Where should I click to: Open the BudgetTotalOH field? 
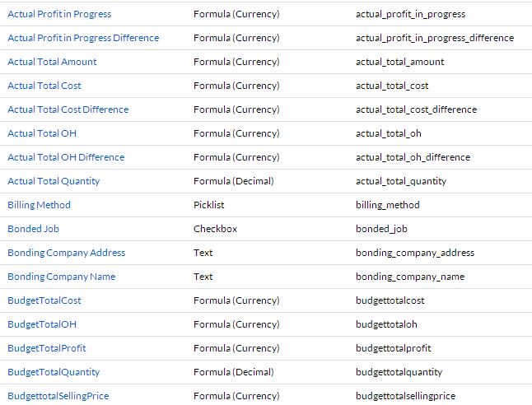42,324
